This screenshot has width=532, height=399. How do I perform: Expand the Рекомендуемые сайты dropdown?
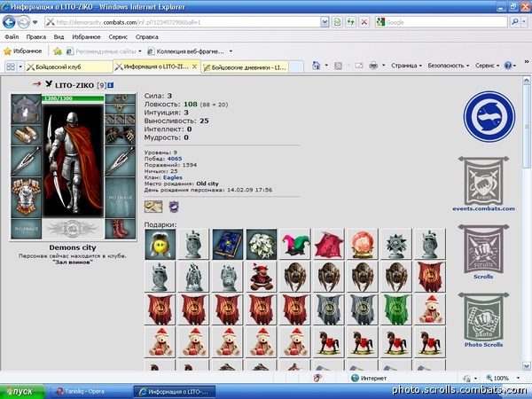140,51
